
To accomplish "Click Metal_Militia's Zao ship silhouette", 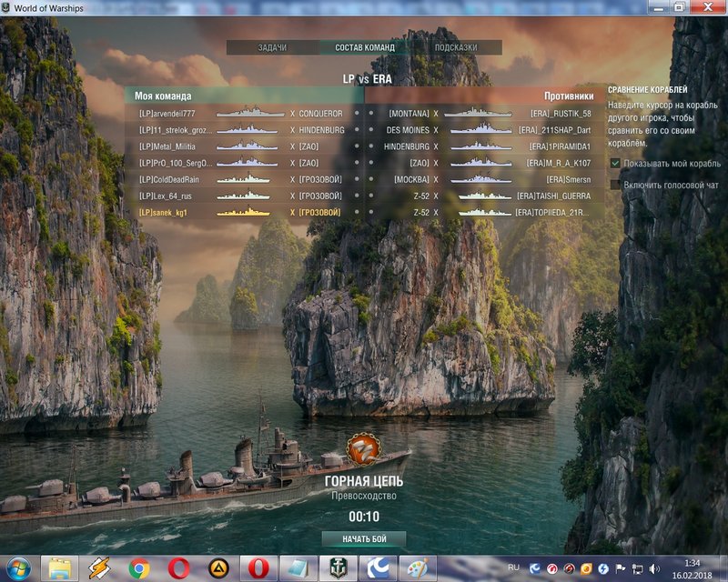I will pos(247,146).
